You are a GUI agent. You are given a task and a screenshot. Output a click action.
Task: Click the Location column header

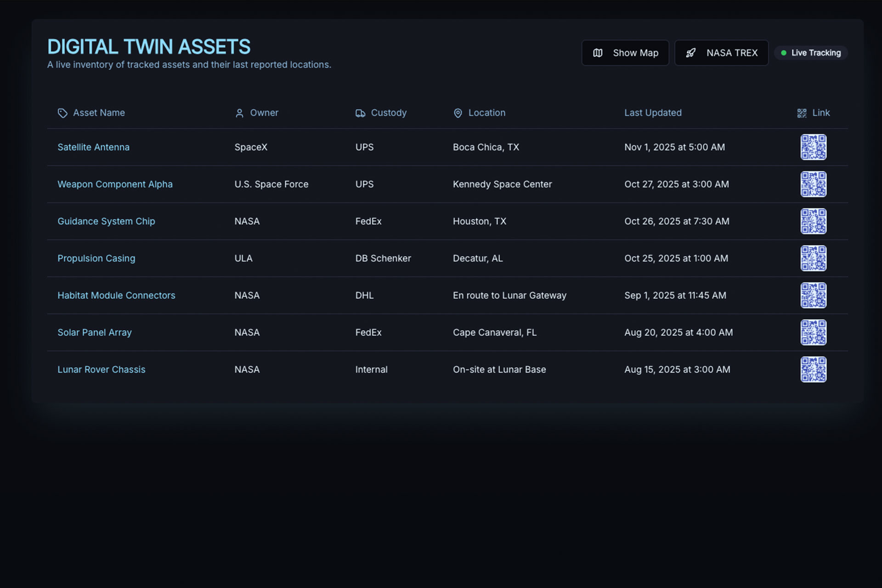click(486, 113)
